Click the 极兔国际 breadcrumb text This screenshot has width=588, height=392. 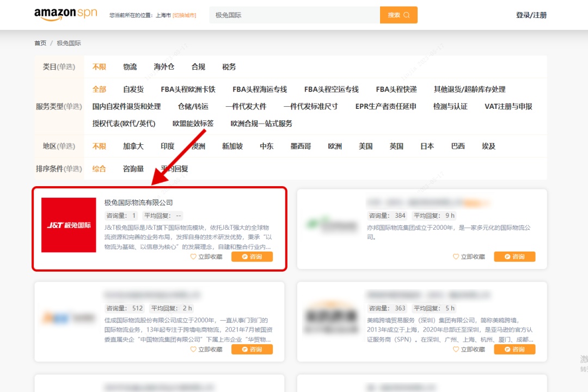click(x=69, y=43)
